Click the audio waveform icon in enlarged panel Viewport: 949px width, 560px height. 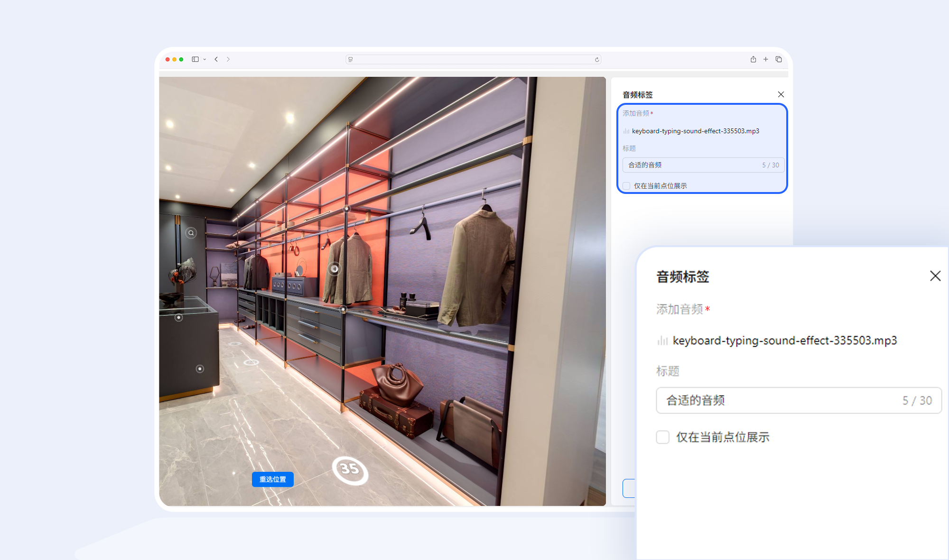coord(662,340)
